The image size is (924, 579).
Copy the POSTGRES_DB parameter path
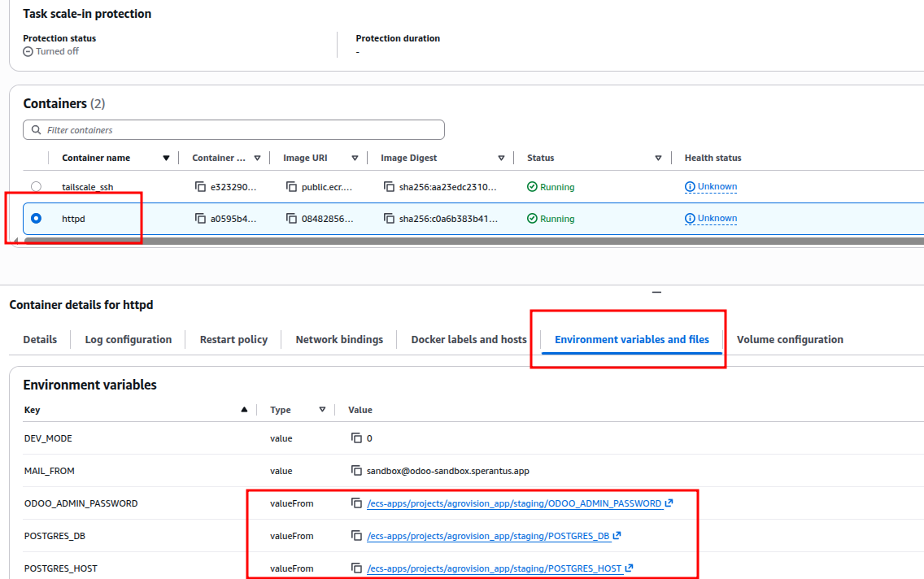[x=356, y=536]
